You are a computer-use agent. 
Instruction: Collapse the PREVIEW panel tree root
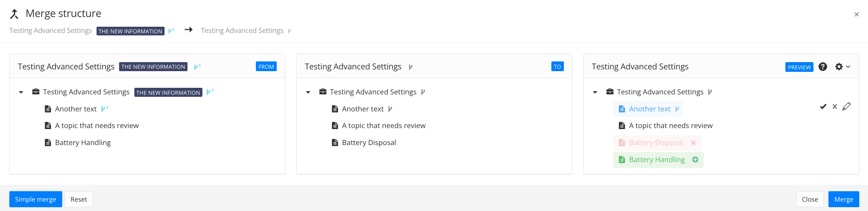pyautogui.click(x=595, y=92)
